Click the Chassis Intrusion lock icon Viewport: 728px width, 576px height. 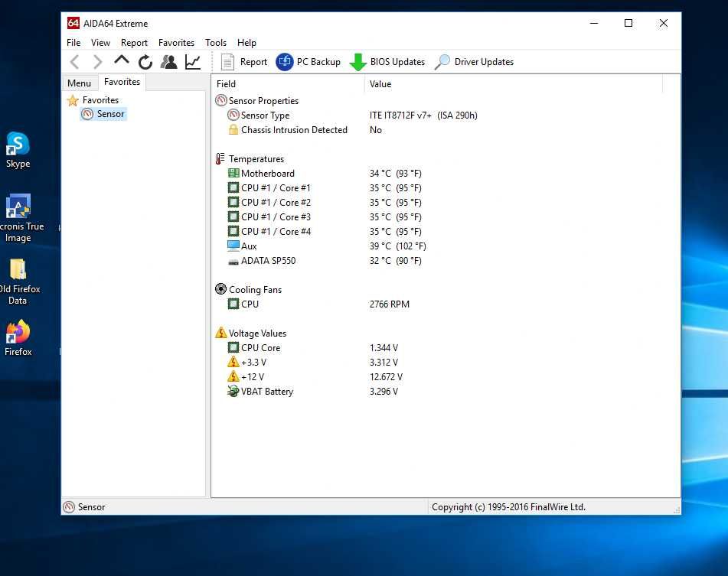coord(233,129)
